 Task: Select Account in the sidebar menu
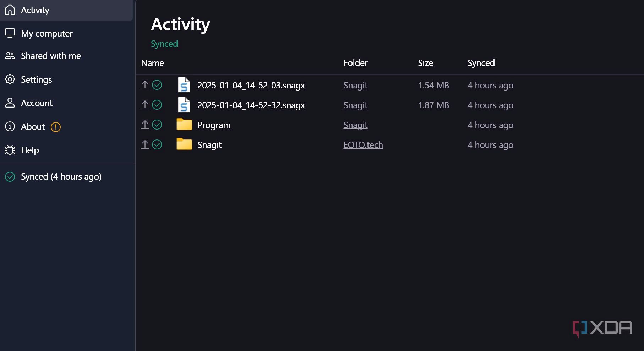(37, 103)
